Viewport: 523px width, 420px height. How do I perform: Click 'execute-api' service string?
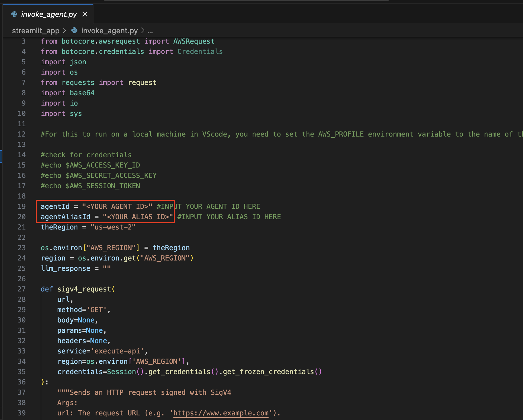[x=117, y=351]
